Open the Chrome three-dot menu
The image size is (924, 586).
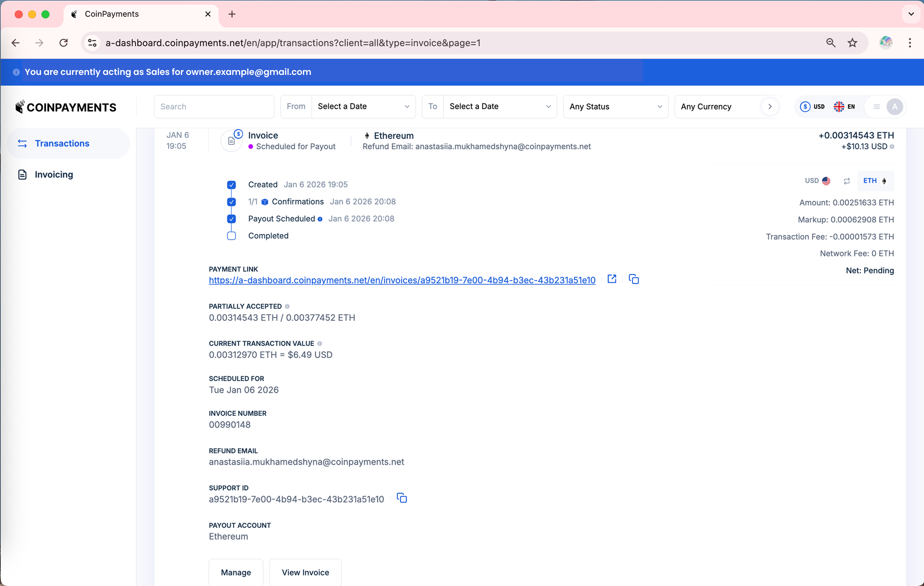(909, 43)
